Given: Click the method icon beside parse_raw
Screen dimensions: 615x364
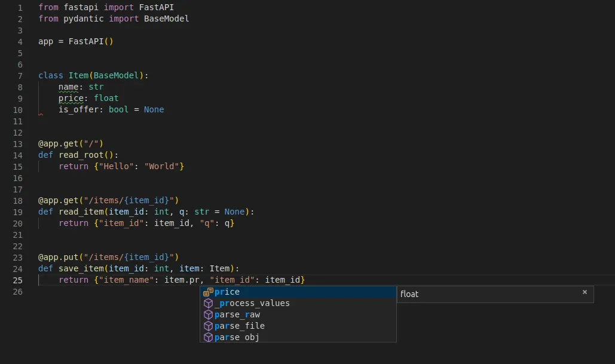Looking at the screenshot, I should tap(208, 314).
